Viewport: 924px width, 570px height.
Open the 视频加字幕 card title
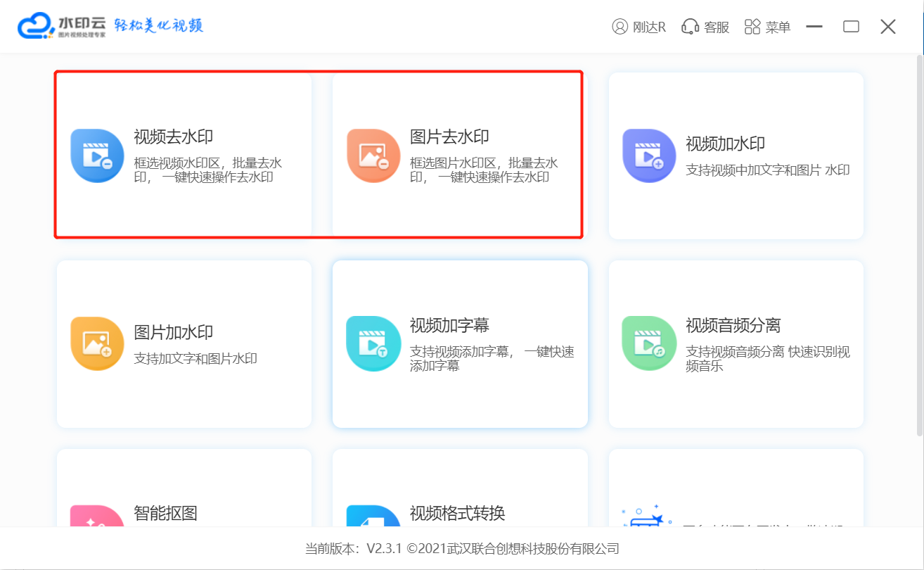(449, 326)
